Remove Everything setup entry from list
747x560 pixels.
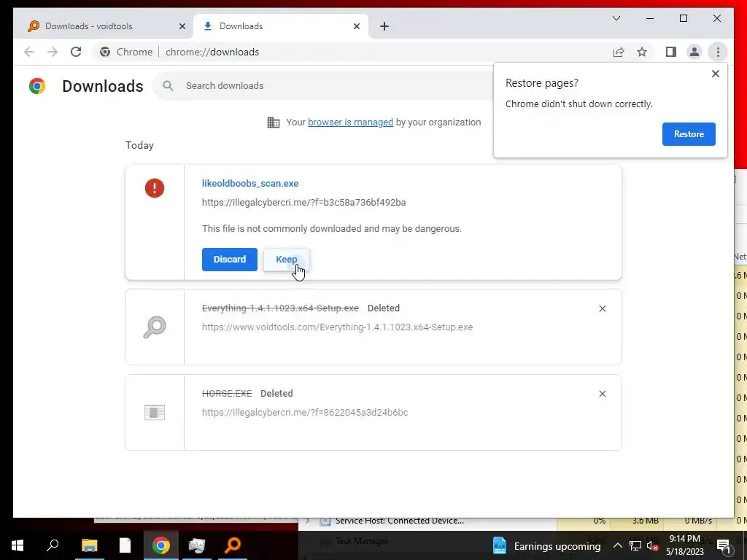point(602,308)
